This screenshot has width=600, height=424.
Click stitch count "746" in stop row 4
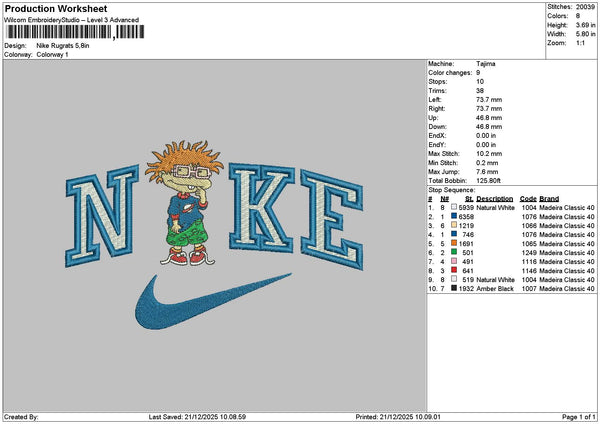(468, 235)
